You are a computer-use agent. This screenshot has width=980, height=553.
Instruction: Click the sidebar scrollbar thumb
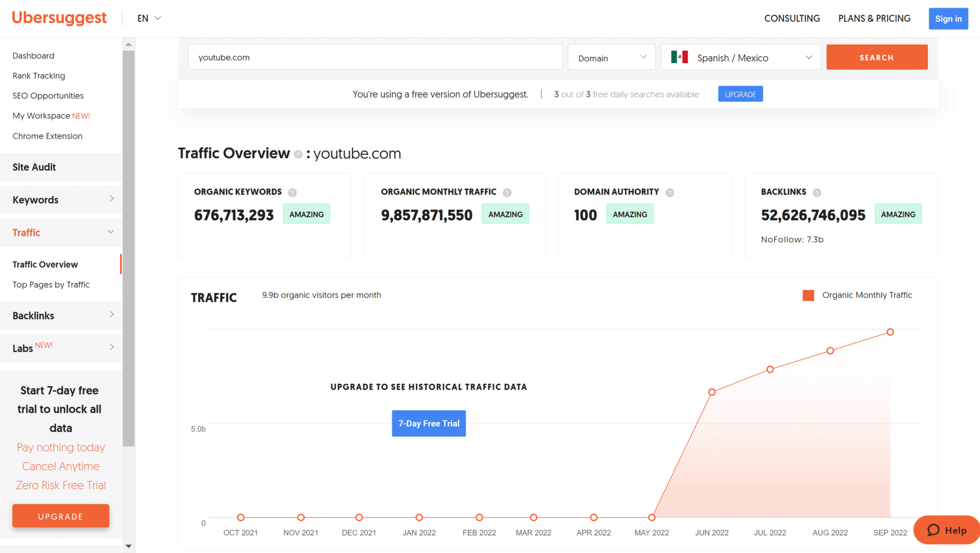[128, 249]
